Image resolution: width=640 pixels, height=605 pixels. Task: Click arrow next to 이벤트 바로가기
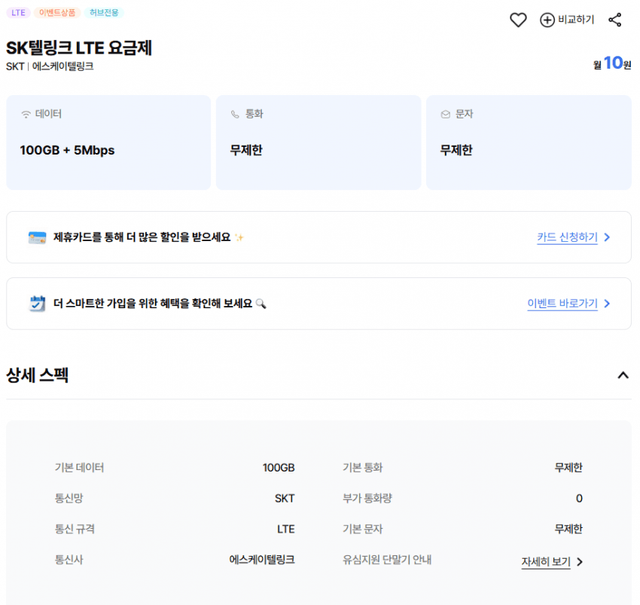607,304
